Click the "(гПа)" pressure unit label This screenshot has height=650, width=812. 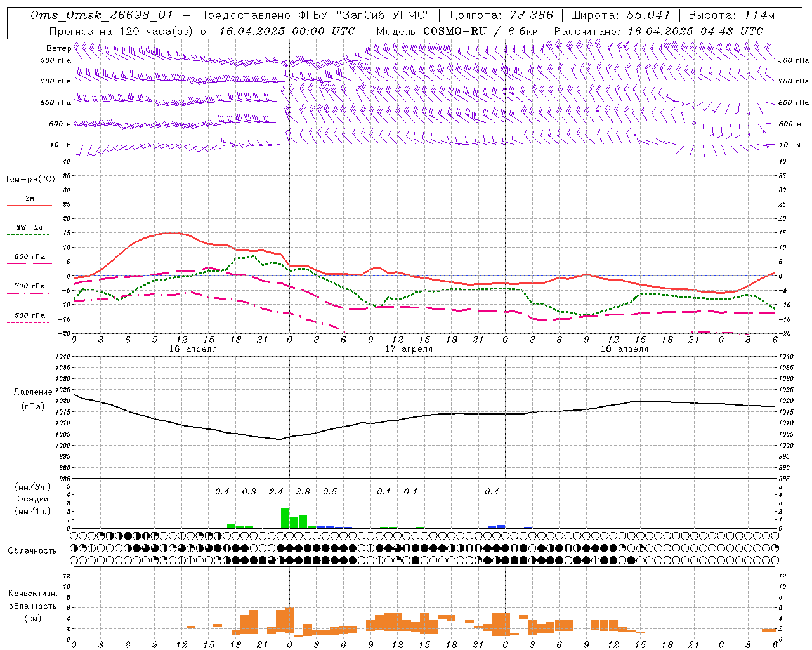tap(33, 407)
